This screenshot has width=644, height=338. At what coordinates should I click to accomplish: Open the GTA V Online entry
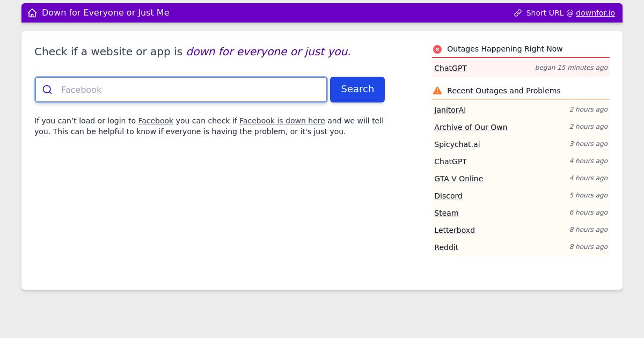[458, 179]
